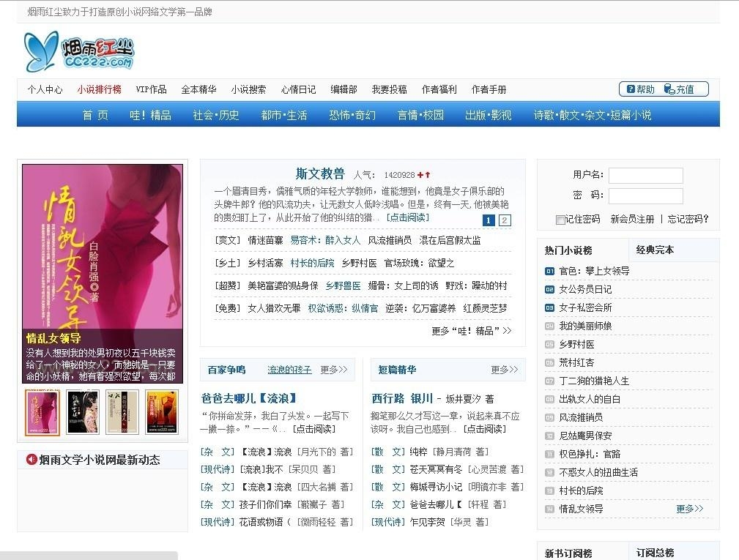Image resolution: width=739 pixels, height=560 pixels.
Task: Click inside the 用户名 input field
Action: pos(645,174)
